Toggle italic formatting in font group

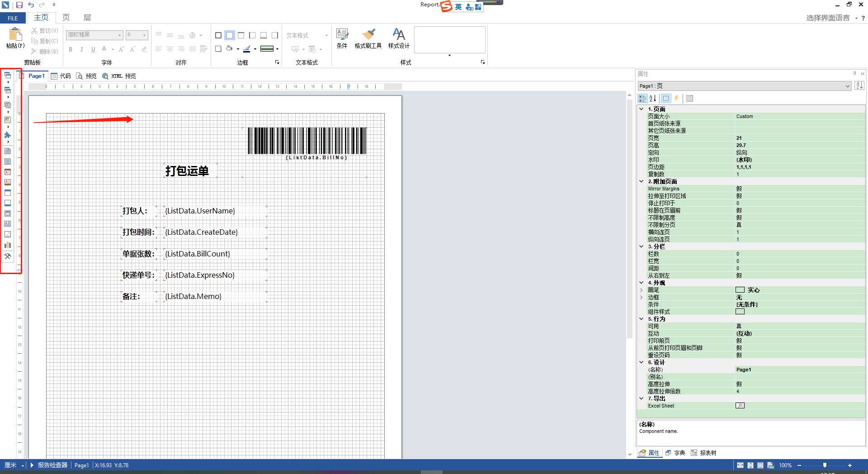[x=82, y=50]
